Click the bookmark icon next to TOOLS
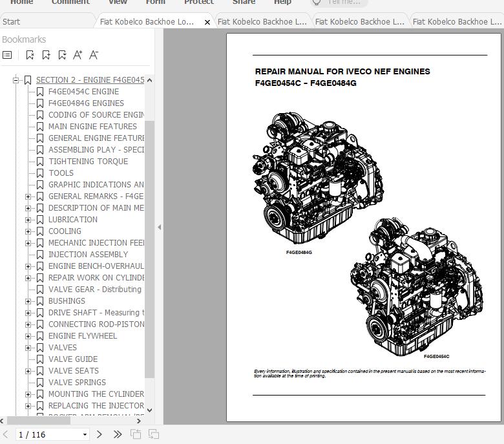Viewport: 504px width, 444px height. click(40, 173)
